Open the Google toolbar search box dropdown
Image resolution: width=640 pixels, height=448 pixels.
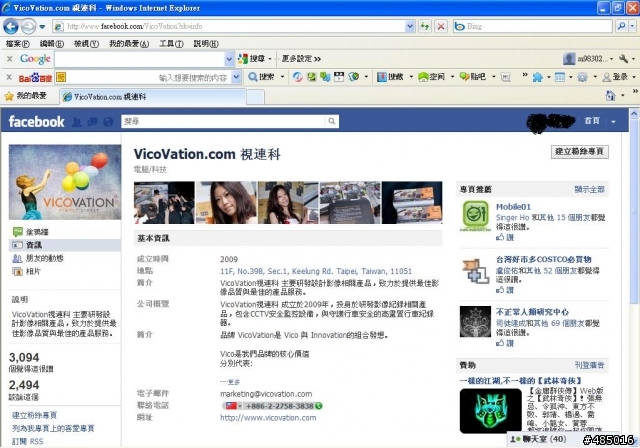coord(229,59)
